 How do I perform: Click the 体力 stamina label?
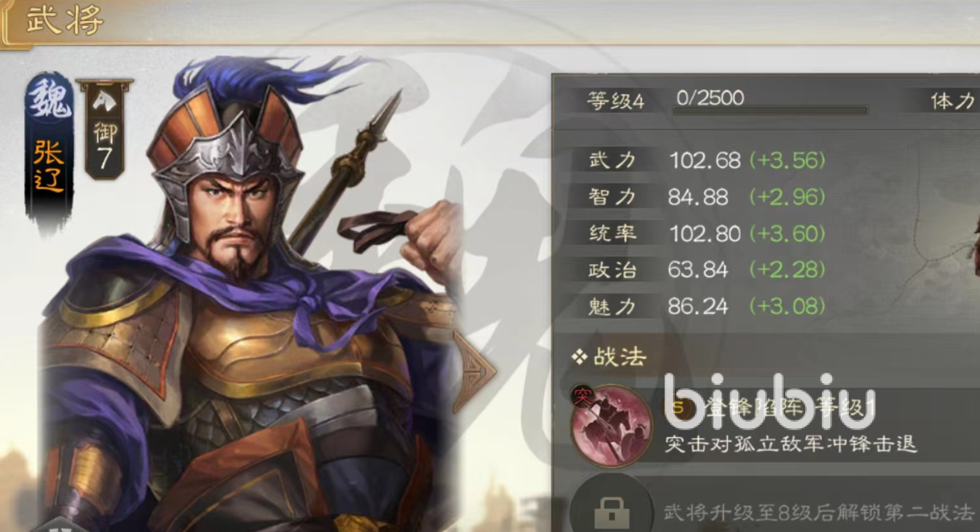[x=953, y=101]
